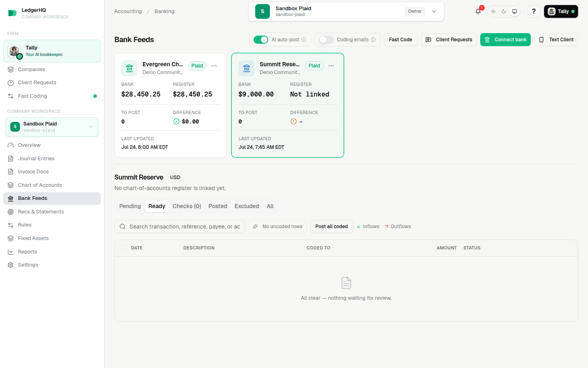
Task: Click the Coding emails info icon
Action: coord(373,40)
